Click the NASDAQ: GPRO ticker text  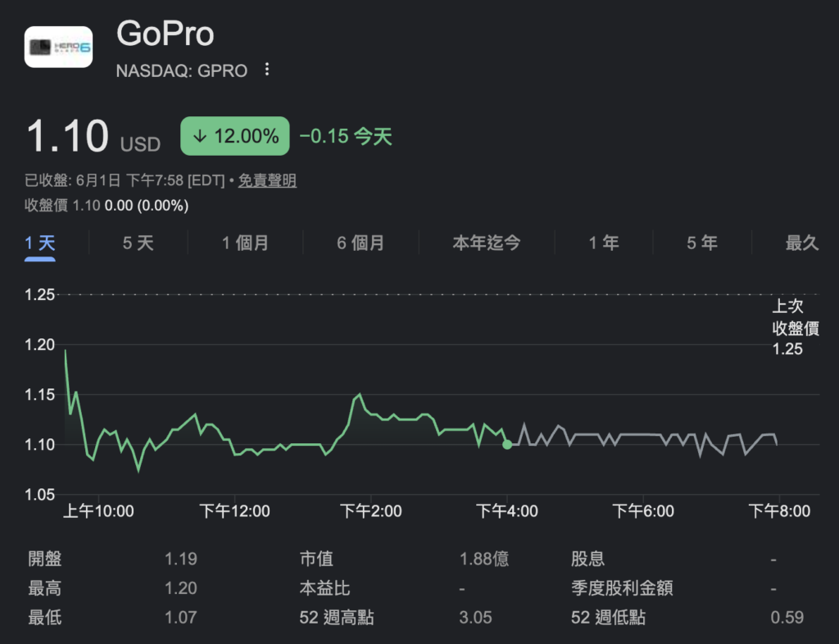tap(182, 70)
